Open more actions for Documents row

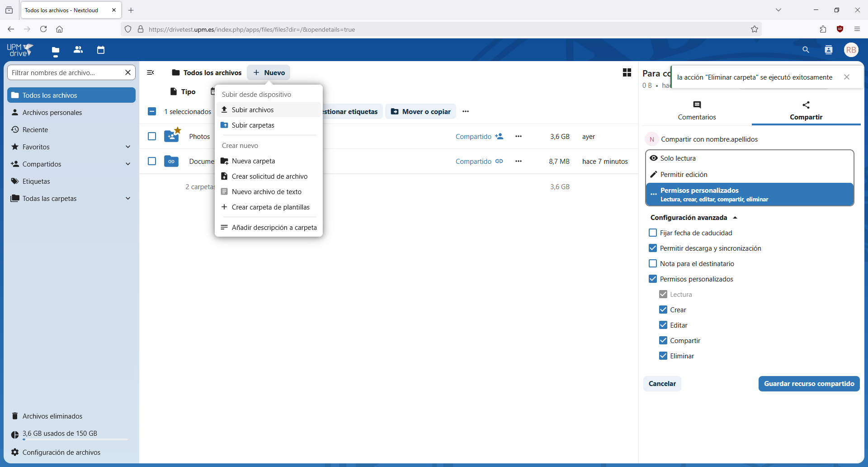pos(519,161)
